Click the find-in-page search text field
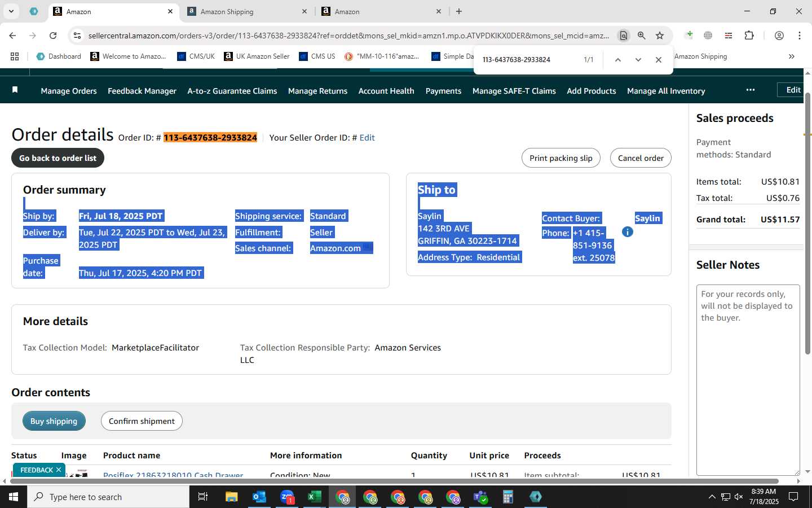 pos(527,60)
